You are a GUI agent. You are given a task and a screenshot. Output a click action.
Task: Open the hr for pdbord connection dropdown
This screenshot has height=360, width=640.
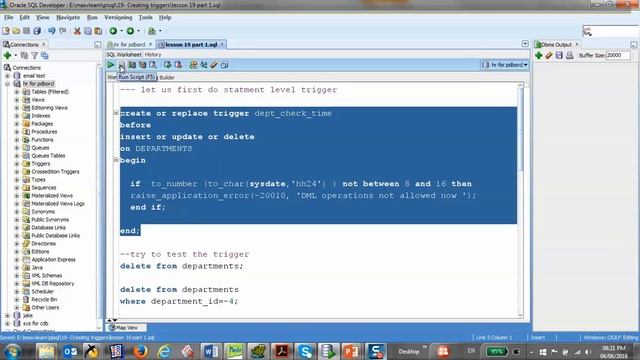pyautogui.click(x=505, y=65)
